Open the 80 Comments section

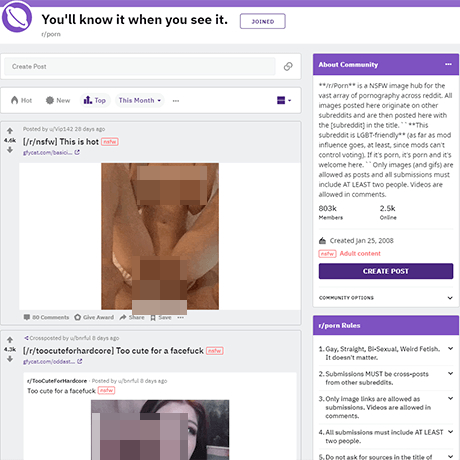point(46,317)
